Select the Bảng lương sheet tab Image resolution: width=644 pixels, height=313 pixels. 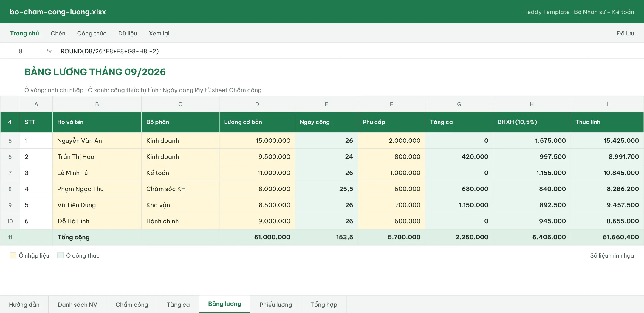[225, 304]
